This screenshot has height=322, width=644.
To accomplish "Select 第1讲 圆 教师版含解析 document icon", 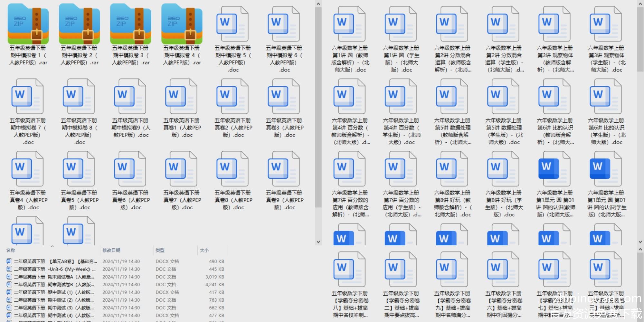I will [x=349, y=24].
